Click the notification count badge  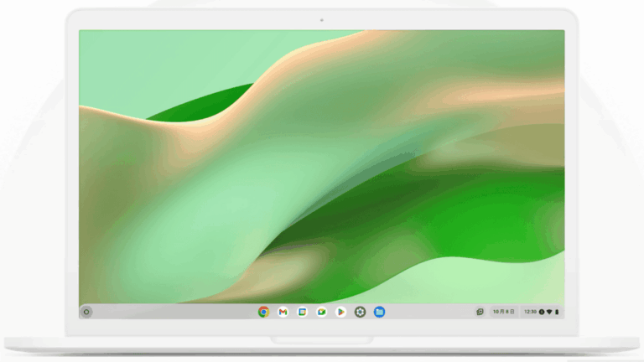point(542,312)
